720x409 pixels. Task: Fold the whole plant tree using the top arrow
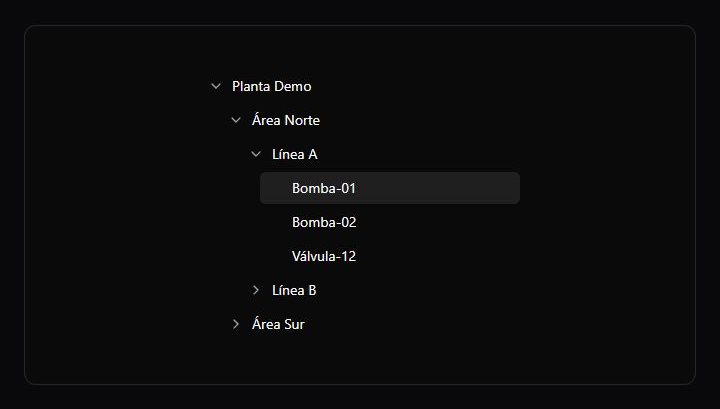pyautogui.click(x=216, y=86)
